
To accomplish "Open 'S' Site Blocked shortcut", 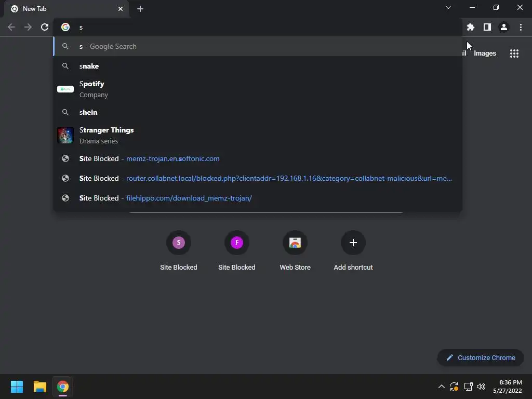I will (179, 251).
